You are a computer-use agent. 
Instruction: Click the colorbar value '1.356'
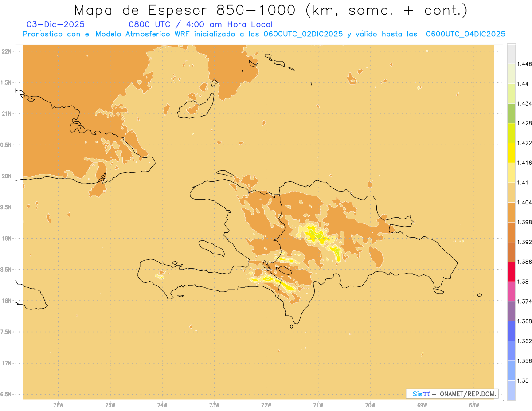tap(524, 361)
